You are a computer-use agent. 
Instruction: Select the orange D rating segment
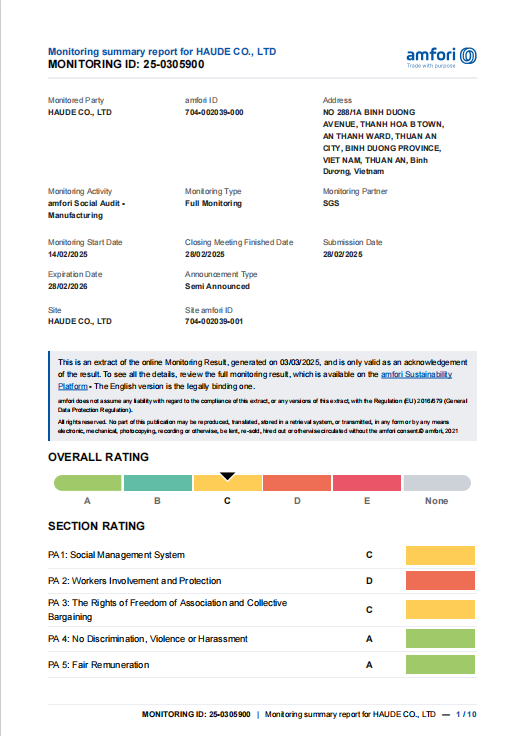click(x=297, y=483)
